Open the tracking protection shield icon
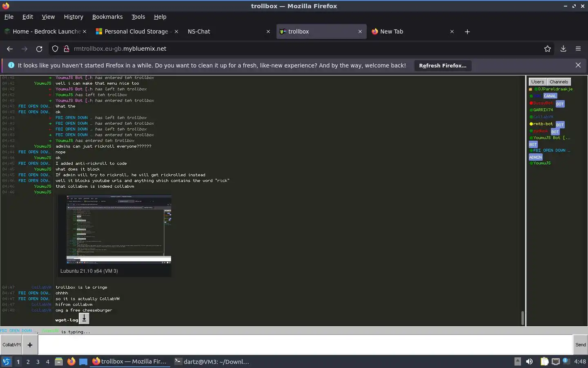The height and width of the screenshot is (368, 588). tap(55, 49)
